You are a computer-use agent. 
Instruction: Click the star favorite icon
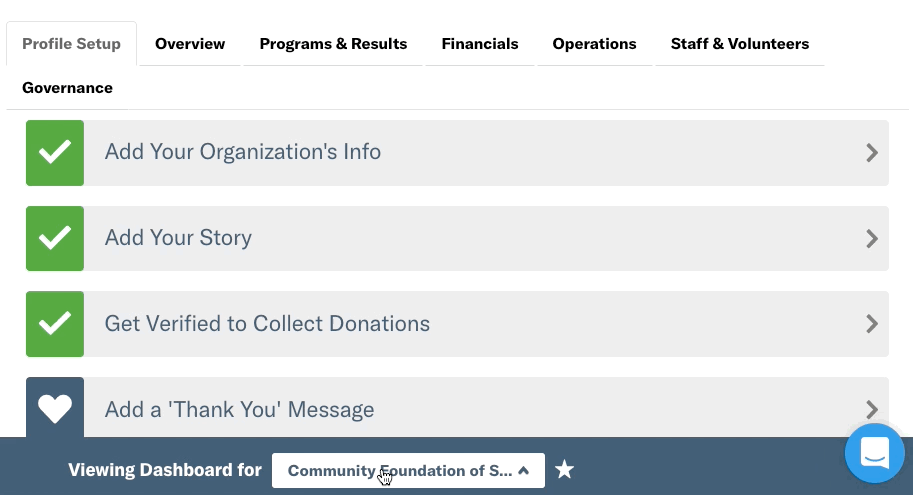[x=564, y=469]
